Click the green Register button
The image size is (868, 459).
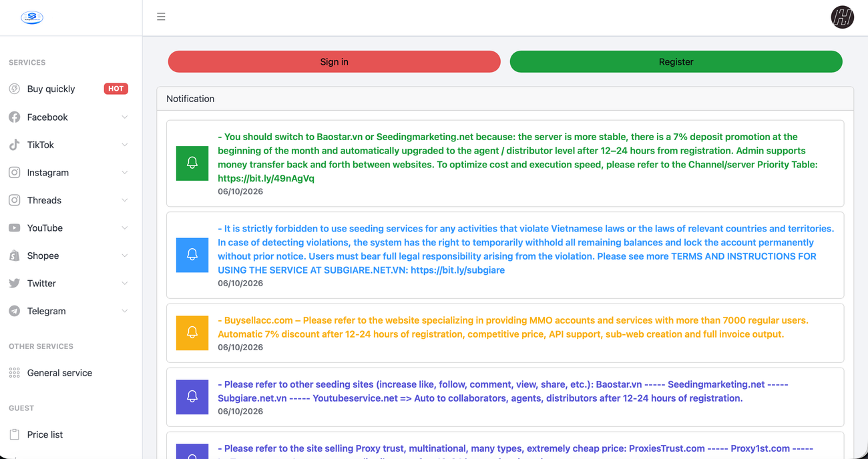(x=676, y=61)
